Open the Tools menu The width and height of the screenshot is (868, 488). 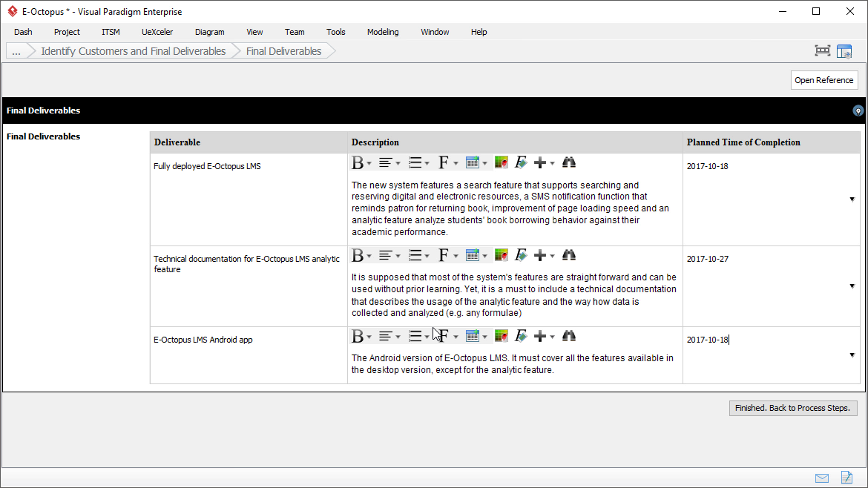click(x=336, y=32)
